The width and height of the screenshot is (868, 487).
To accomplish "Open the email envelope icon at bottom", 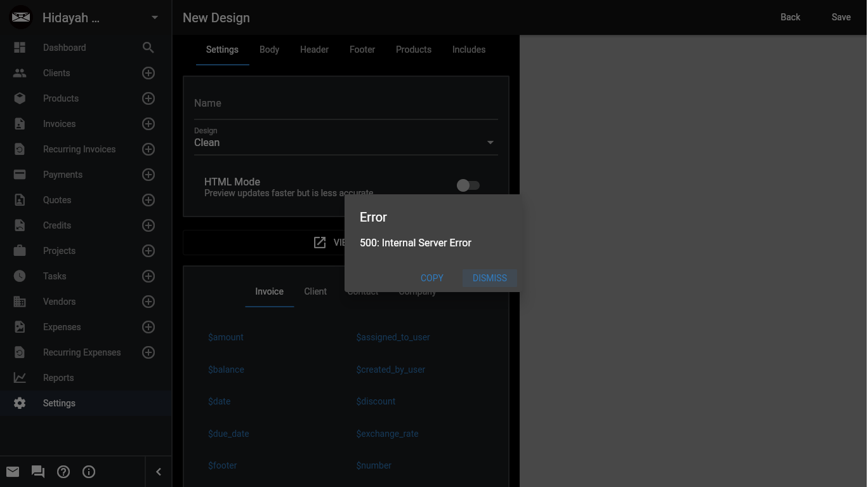I will (x=13, y=472).
